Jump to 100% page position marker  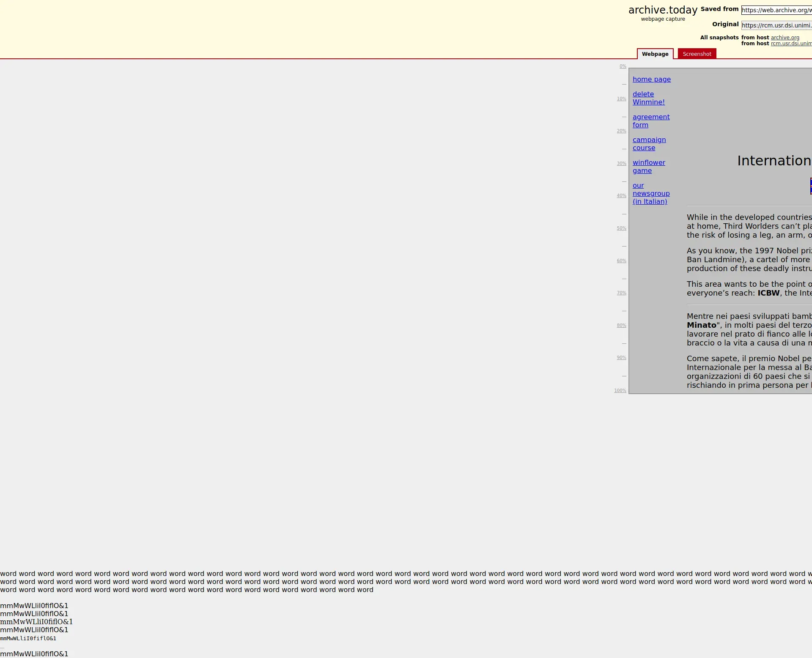click(620, 391)
